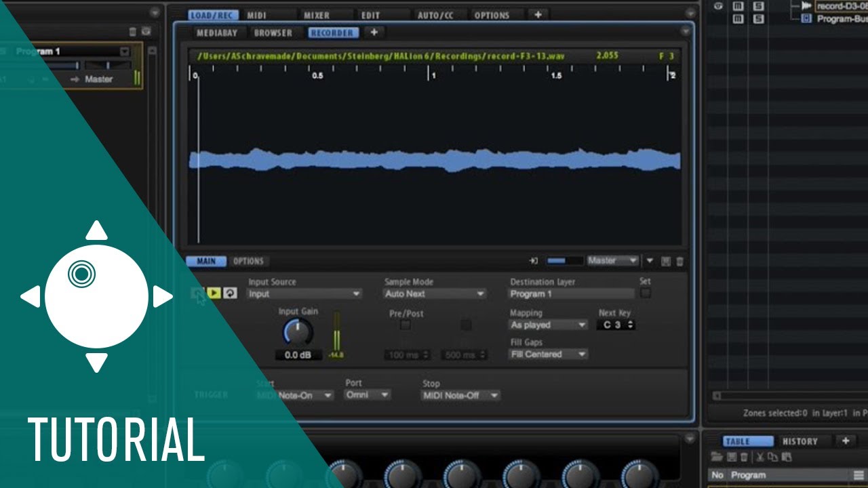Open the Fill Gaps dropdown

point(548,354)
